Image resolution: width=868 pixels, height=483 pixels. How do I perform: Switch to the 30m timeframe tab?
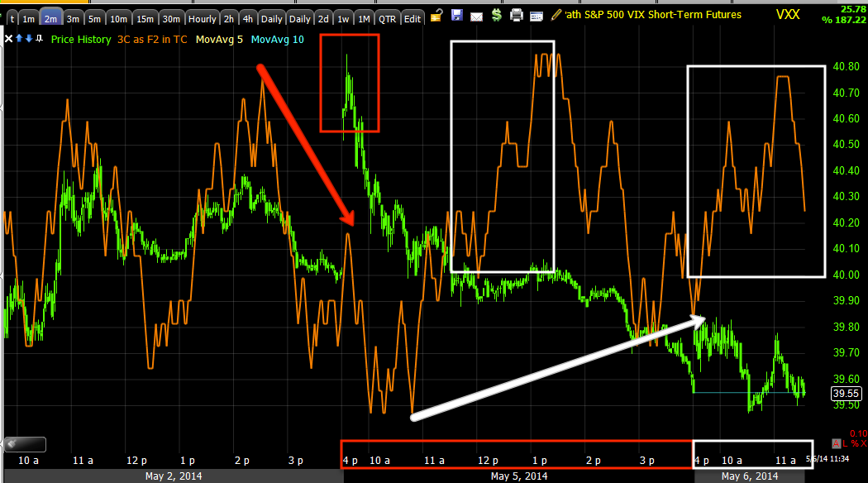(171, 19)
